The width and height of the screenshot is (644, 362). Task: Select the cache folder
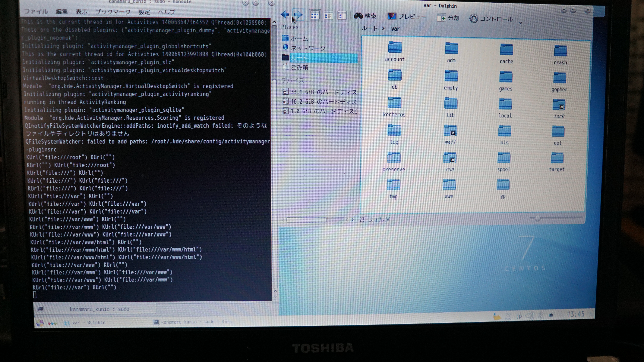pos(506,54)
